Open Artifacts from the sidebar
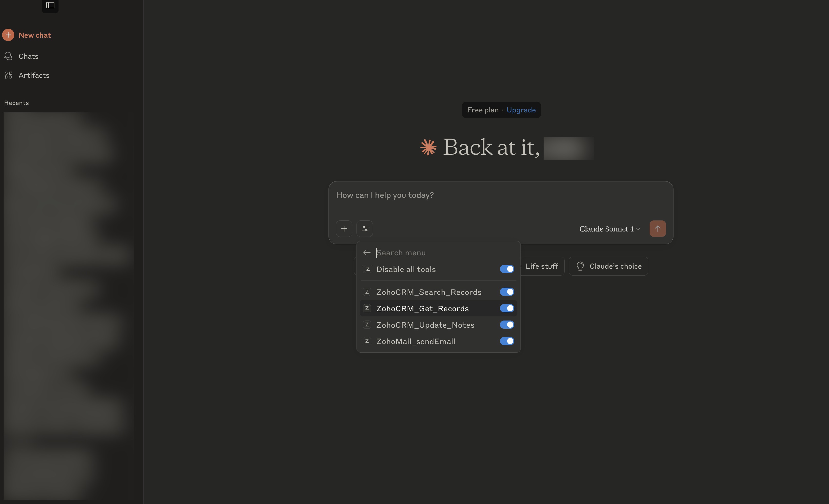 click(34, 75)
